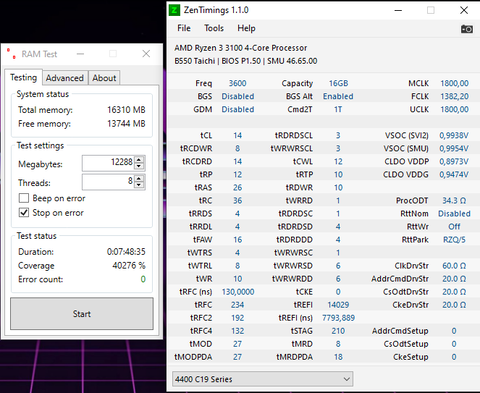This screenshot has height=393, width=480.
Task: Click the AddrCmdDrvStr value 20.0 Ω
Action: coord(454,279)
